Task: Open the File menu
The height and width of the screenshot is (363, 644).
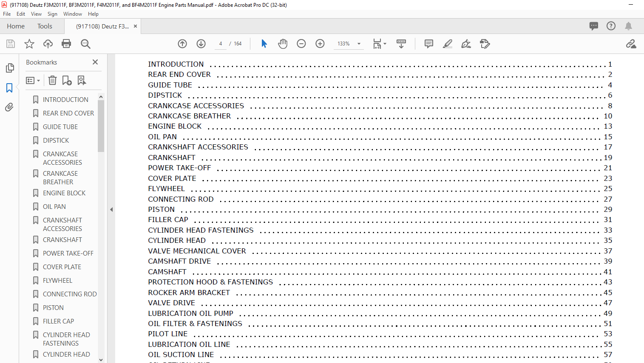Action: (7, 14)
